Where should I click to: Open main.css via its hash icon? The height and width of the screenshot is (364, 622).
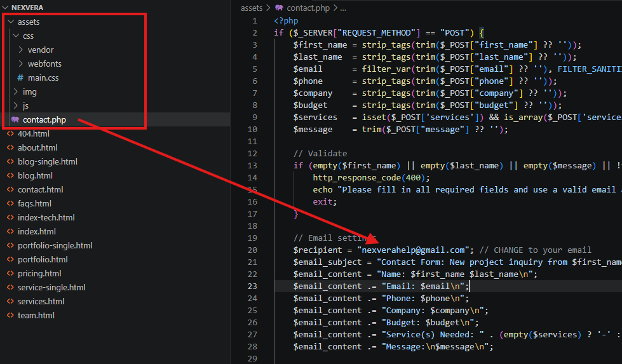click(x=20, y=78)
